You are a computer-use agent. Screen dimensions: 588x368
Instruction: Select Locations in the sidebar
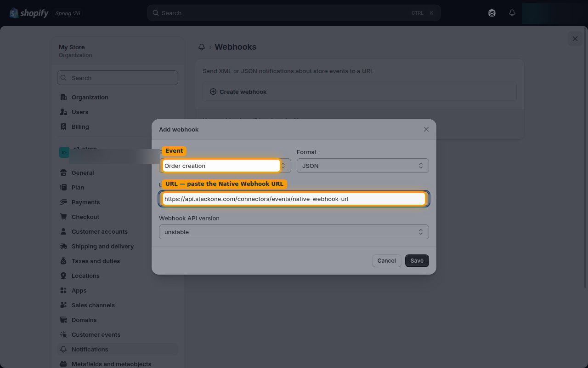point(118,276)
